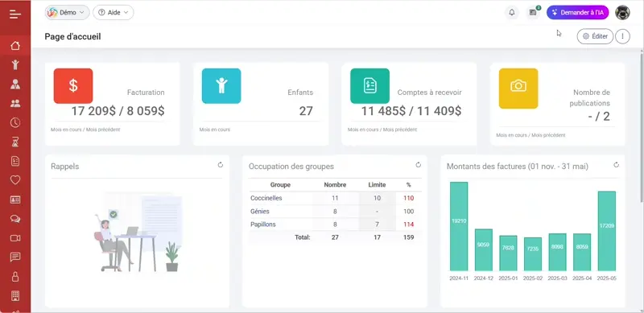Open the Home icon in the sidebar
This screenshot has width=644, height=313.
15,46
